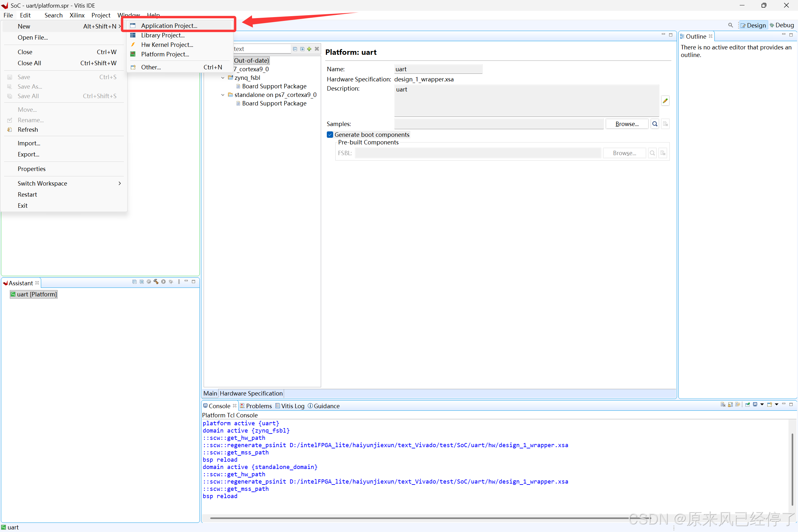Click the clear console icon
798x532 pixels.
pos(723,404)
